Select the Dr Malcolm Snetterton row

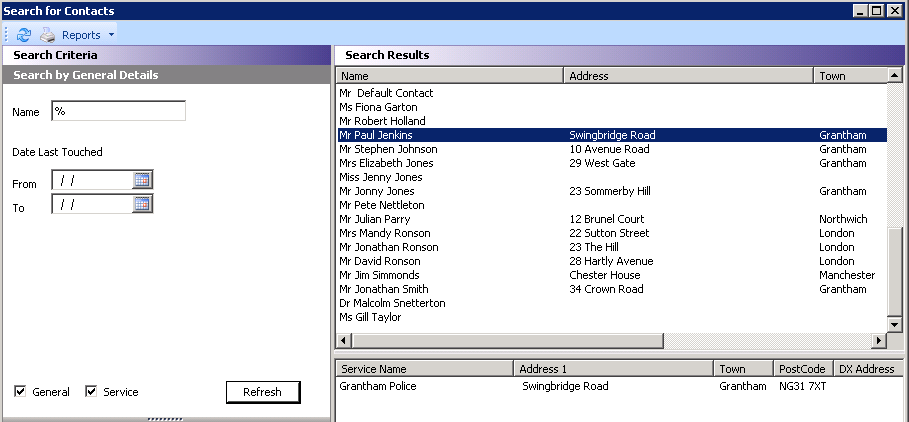pos(612,303)
